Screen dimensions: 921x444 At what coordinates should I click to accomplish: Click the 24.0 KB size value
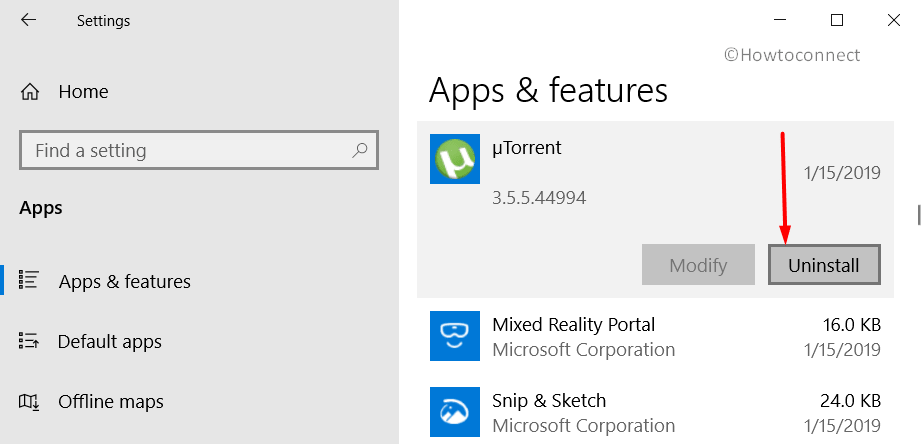[x=850, y=401]
